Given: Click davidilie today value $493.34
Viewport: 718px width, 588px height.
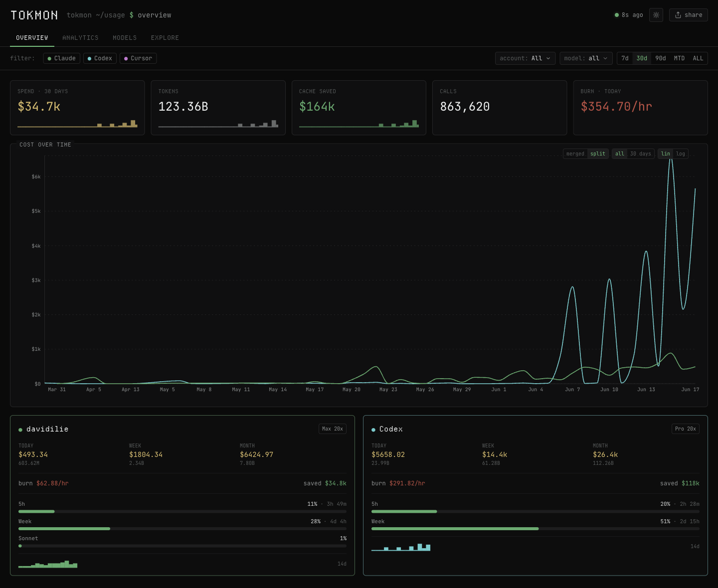Looking at the screenshot, I should [33, 454].
